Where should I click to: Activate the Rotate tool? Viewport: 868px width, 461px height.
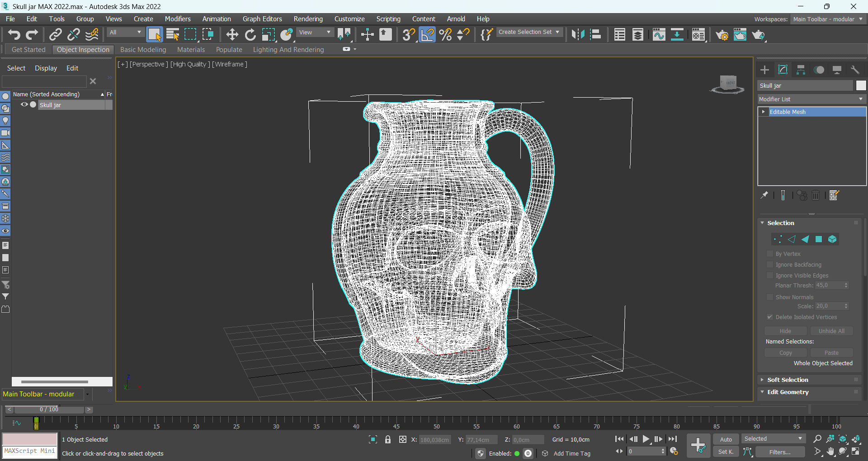250,35
